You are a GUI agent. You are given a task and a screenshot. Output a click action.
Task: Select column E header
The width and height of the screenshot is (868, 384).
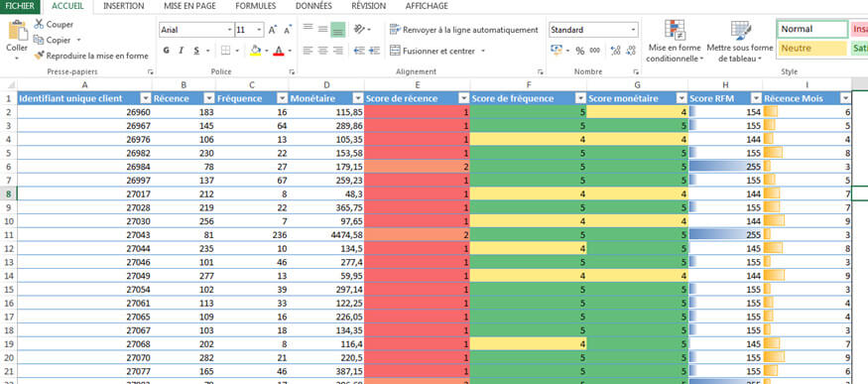418,84
